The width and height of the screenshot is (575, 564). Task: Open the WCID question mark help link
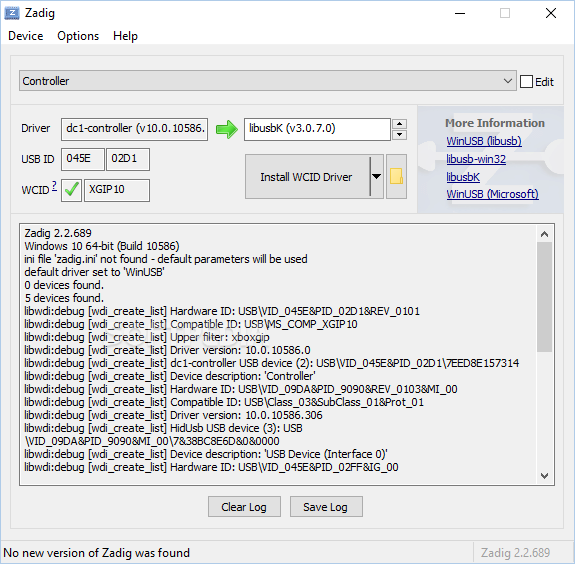[x=54, y=186]
